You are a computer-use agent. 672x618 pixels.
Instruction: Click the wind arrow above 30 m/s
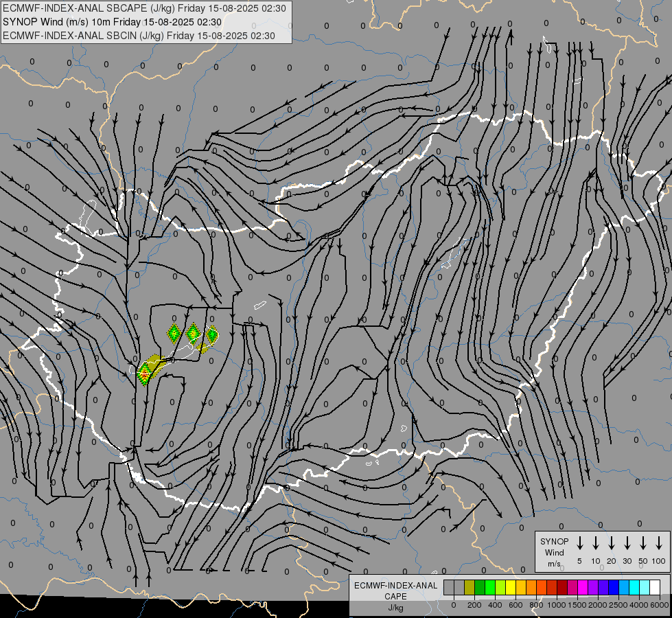pos(627,543)
